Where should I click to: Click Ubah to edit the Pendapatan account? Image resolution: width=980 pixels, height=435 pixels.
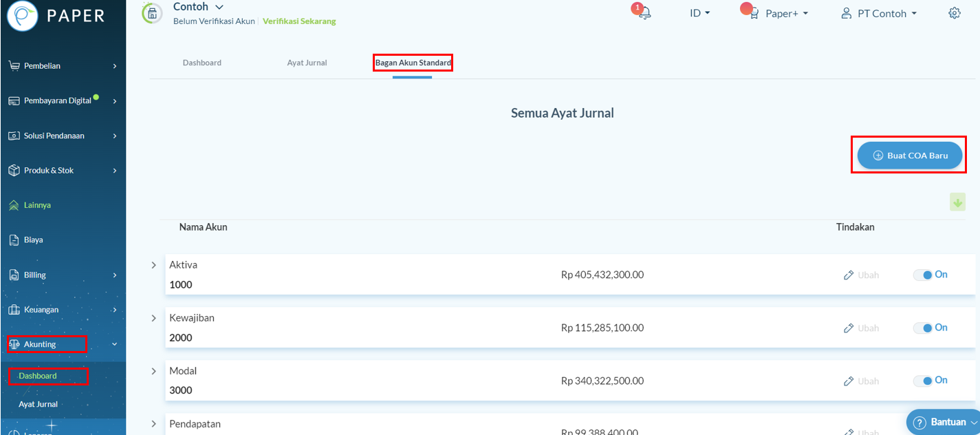point(861,431)
